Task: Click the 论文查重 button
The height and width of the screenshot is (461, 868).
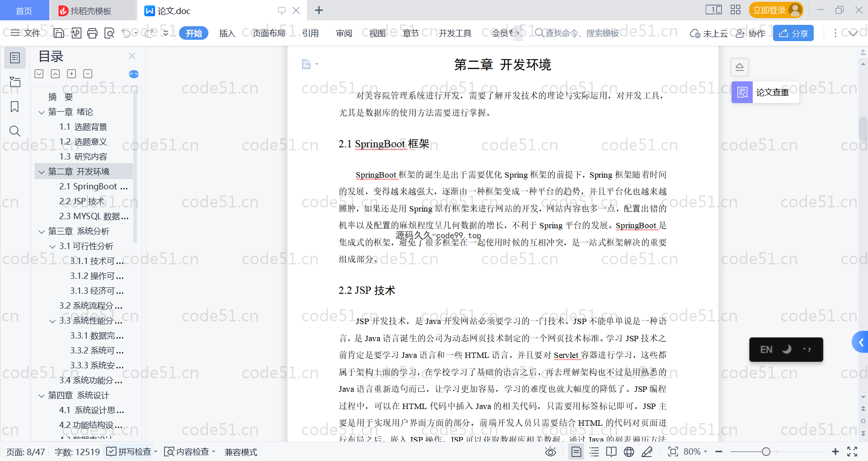Action: (765, 92)
